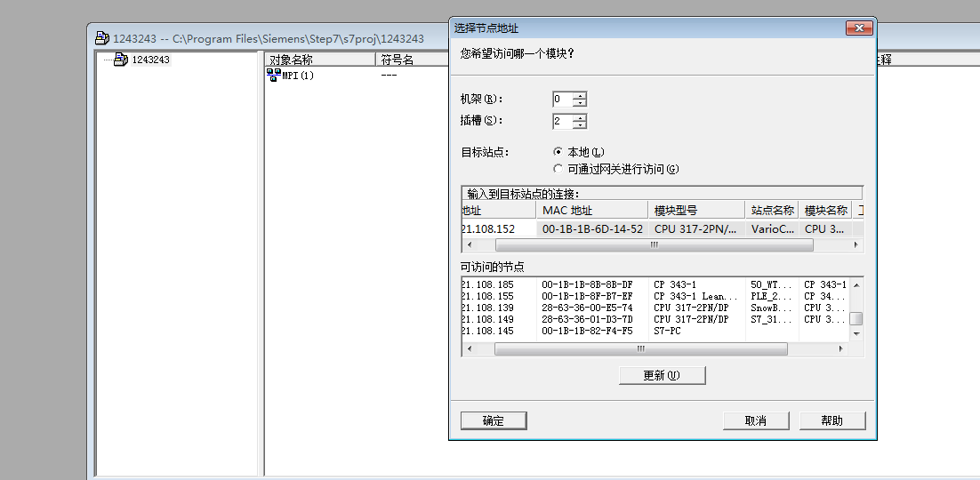Select the 1243243 project tree node
This screenshot has width=980, height=480.
[150, 60]
